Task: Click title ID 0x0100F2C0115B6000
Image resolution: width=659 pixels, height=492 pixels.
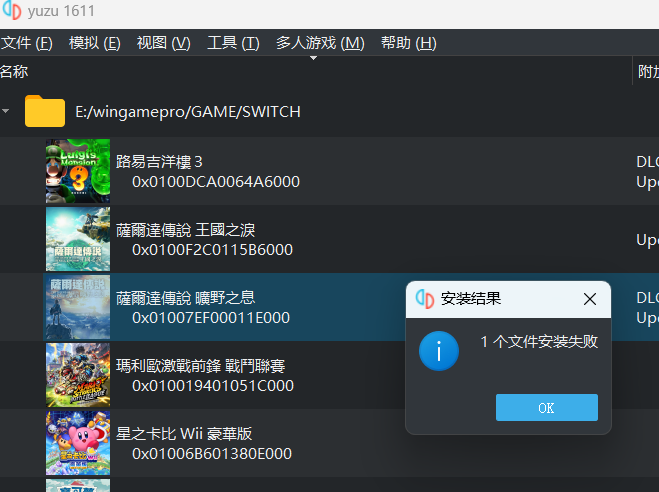Action: 212,250
